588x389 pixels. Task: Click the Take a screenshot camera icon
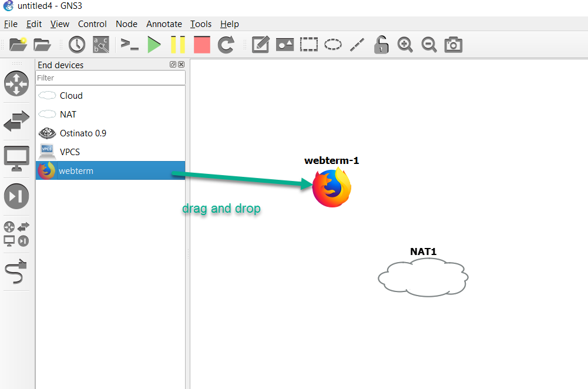(x=453, y=45)
